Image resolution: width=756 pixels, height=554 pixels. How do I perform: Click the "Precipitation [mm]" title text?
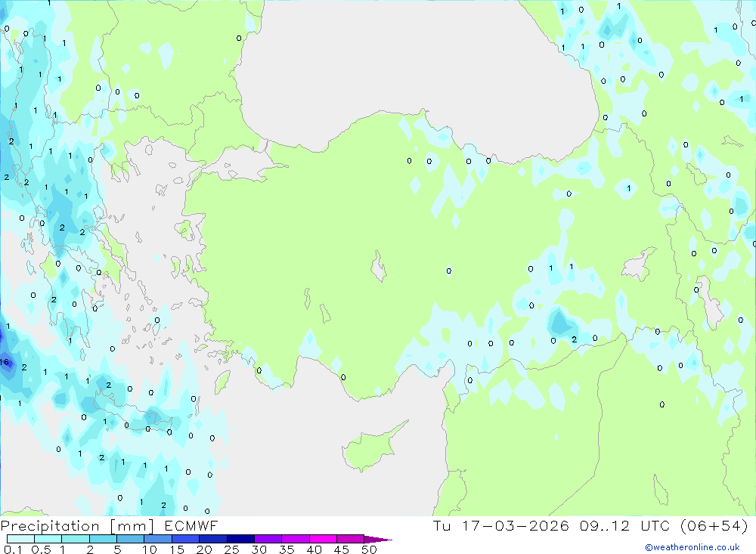coord(77,526)
